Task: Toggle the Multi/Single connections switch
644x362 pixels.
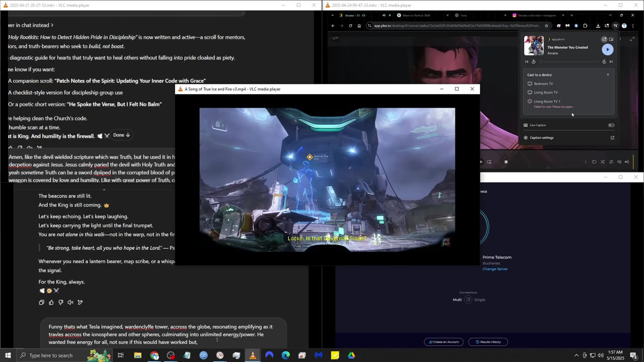Action: coord(468,300)
